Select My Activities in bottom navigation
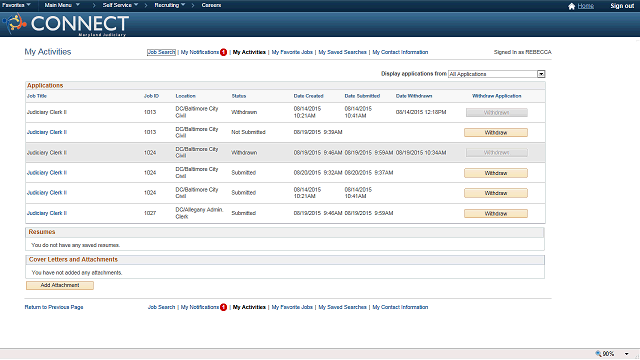640x360 pixels. pos(249,307)
